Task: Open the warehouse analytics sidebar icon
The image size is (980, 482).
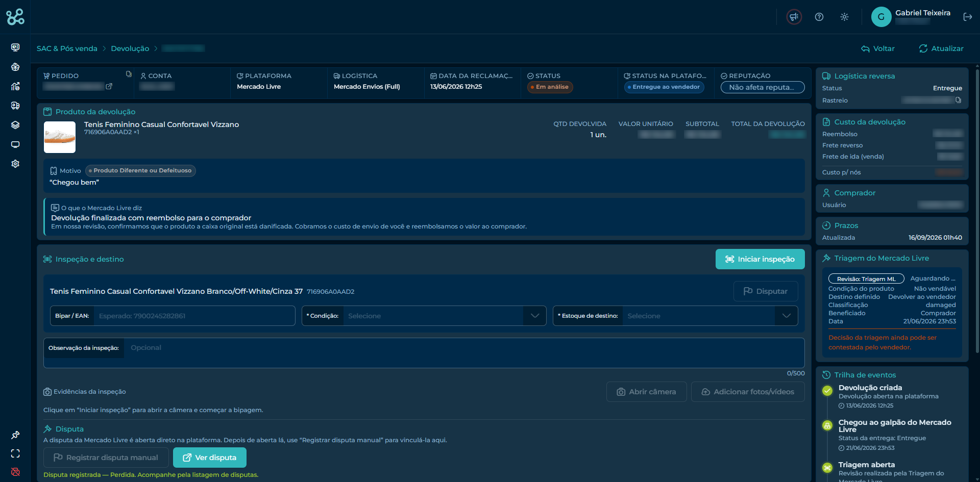Action: pyautogui.click(x=15, y=86)
